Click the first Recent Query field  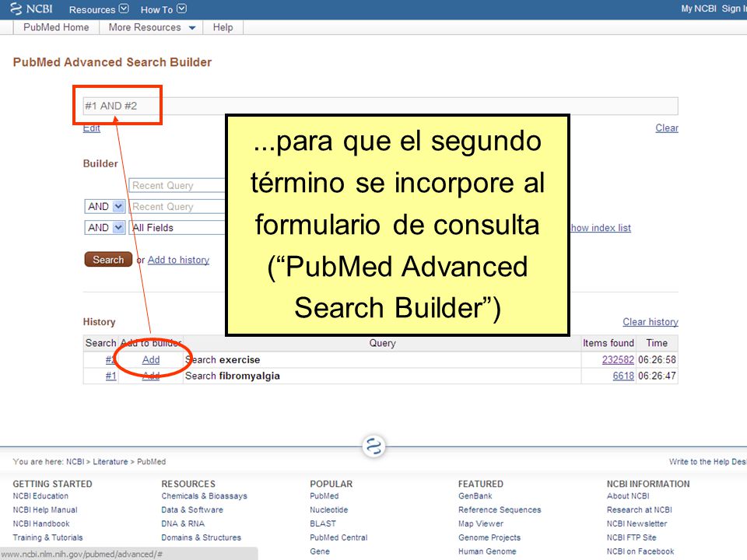click(177, 185)
